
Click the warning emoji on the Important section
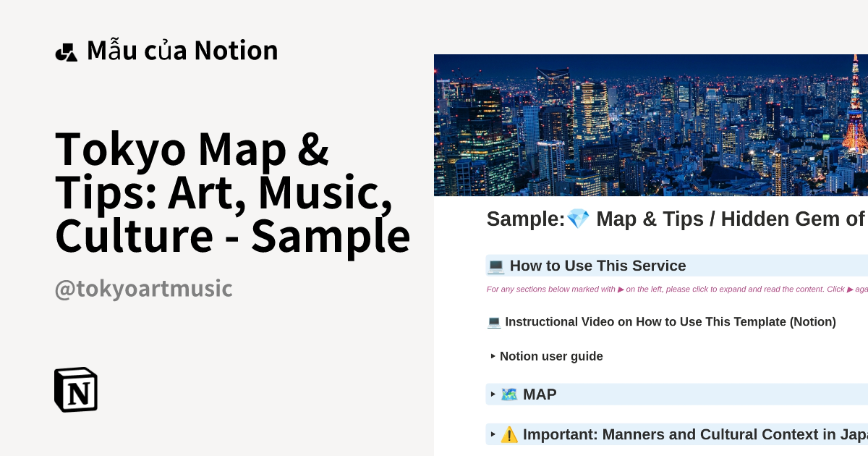point(509,434)
